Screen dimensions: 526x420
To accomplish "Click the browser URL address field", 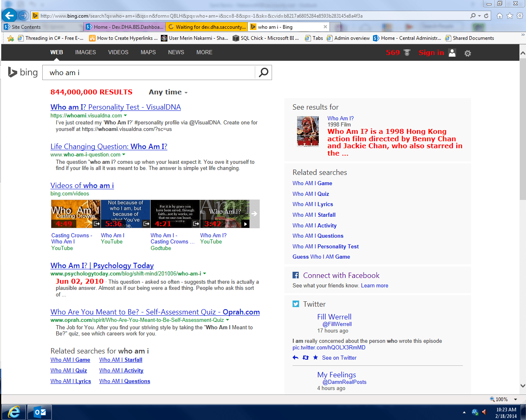I will [250, 16].
